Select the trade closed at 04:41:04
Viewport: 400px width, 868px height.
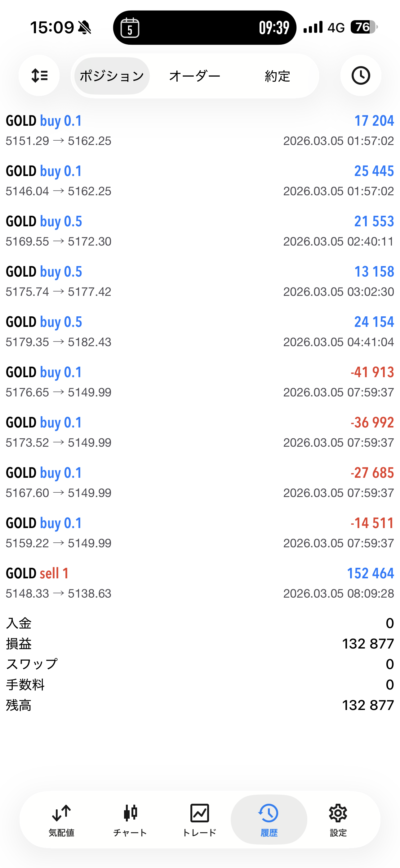[x=200, y=332]
